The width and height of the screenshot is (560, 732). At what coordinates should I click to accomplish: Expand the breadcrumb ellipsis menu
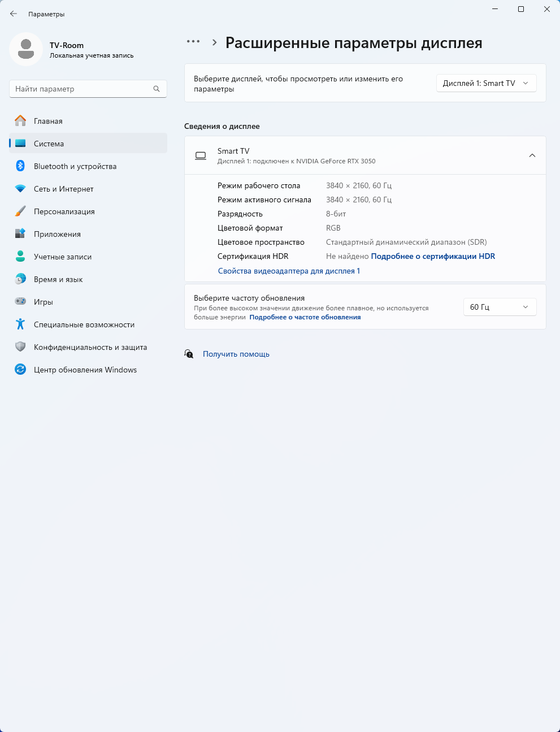tap(193, 42)
